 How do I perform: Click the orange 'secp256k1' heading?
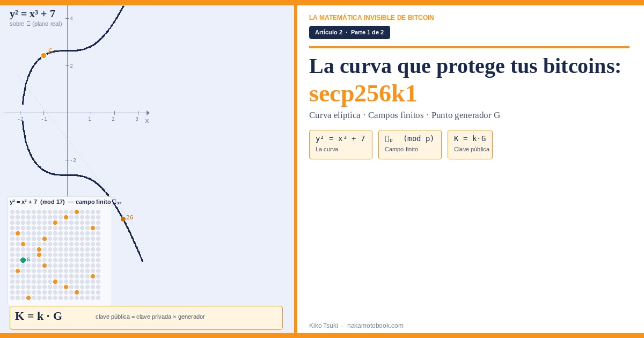(363, 94)
